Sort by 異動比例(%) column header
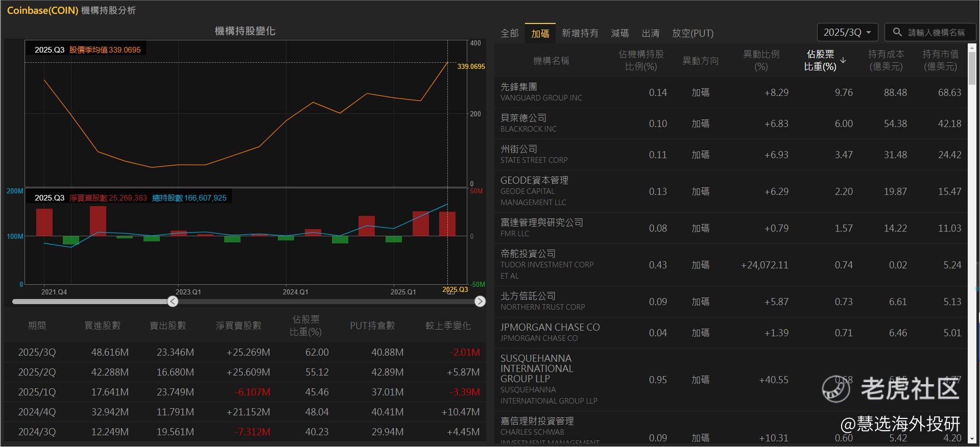 coord(761,60)
